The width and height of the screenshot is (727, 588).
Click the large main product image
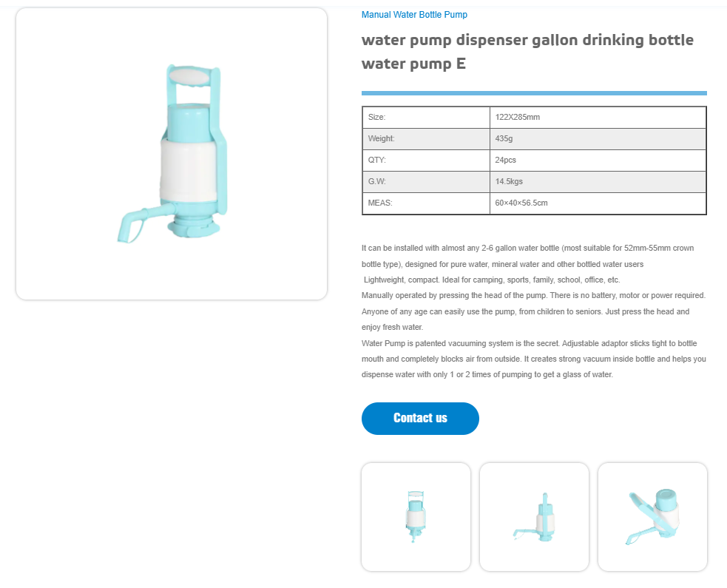pos(172,154)
